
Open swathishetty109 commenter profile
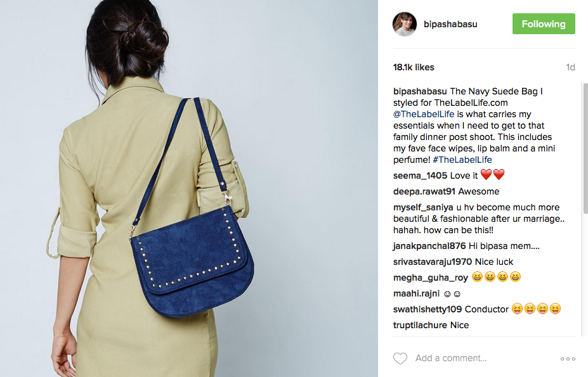428,309
